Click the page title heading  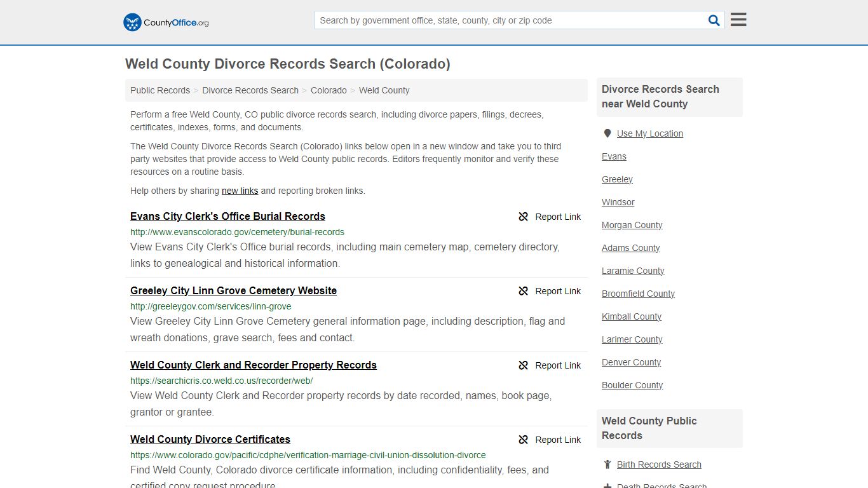[x=288, y=64]
